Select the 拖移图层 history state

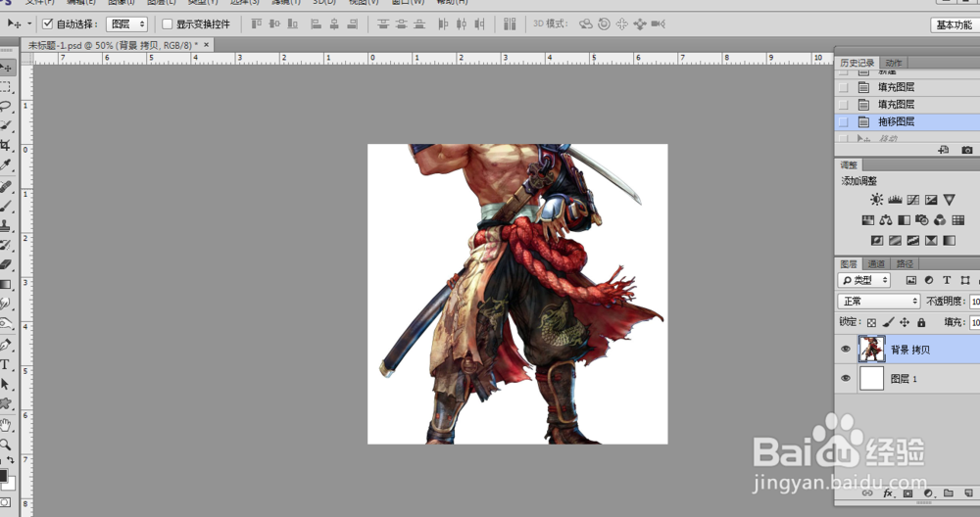coord(907,121)
